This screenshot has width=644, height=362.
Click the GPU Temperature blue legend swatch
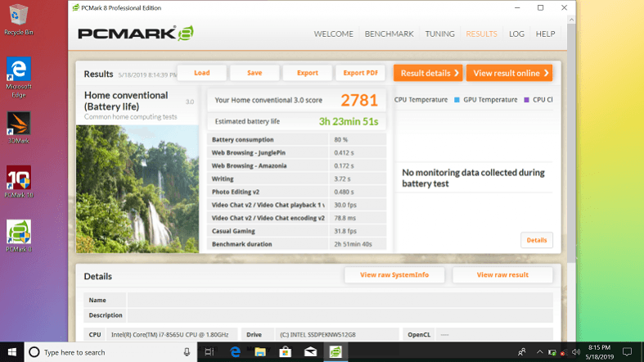(x=457, y=100)
